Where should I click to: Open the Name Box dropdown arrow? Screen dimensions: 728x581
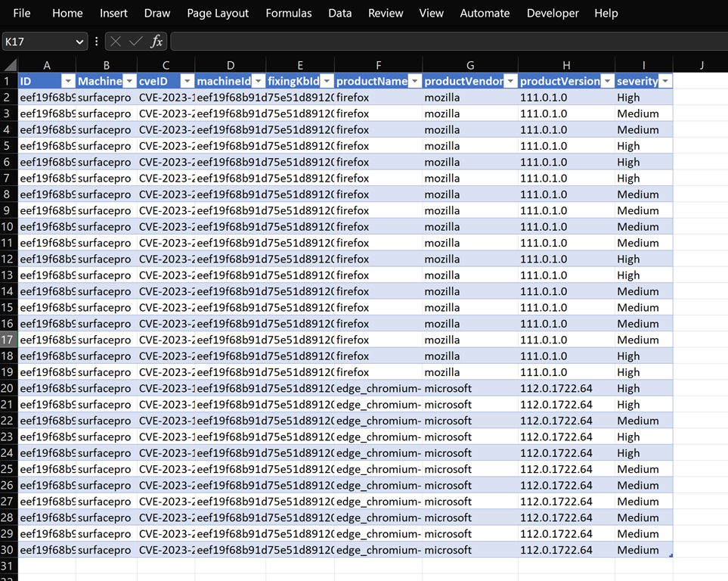click(x=80, y=42)
